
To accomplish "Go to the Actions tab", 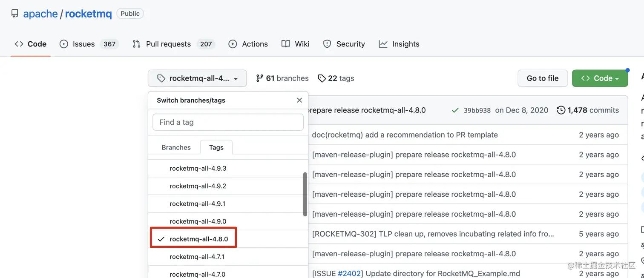I will click(x=248, y=44).
